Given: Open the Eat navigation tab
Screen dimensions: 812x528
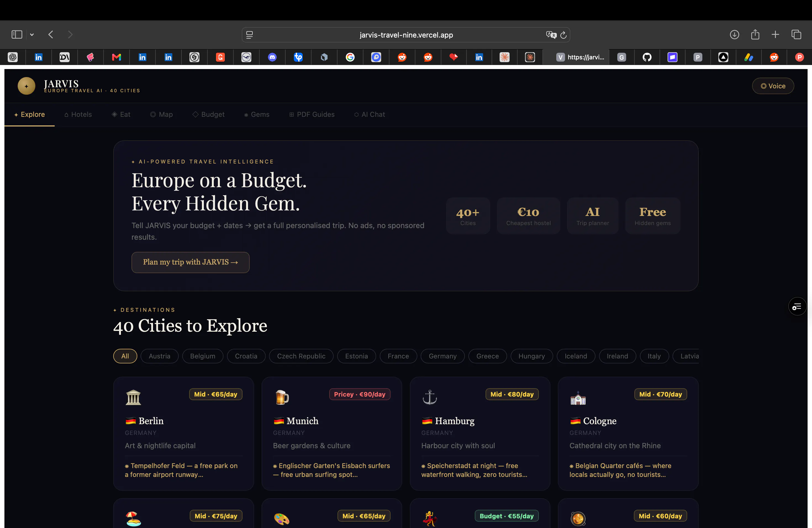Looking at the screenshot, I should click(x=121, y=114).
